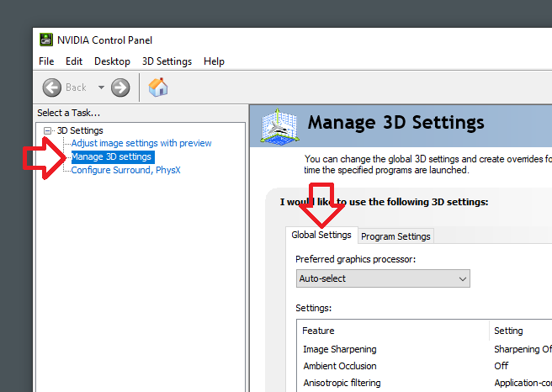
Task: Open the Edit menu
Action: click(74, 61)
